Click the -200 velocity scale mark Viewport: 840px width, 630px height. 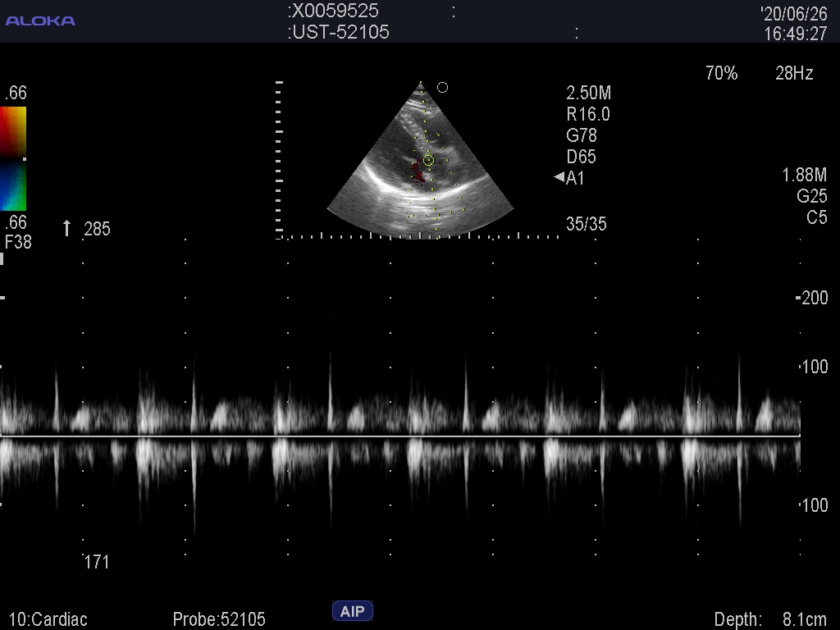pos(812,299)
